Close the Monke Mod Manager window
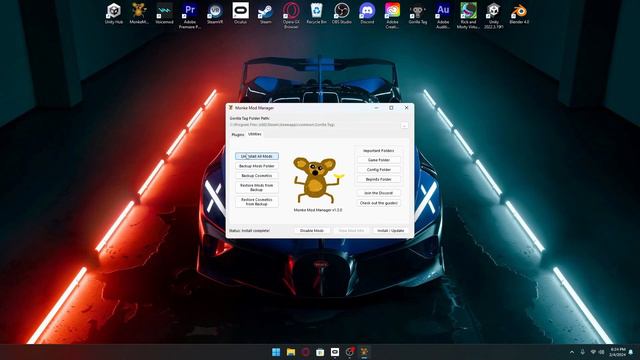 tap(407, 108)
